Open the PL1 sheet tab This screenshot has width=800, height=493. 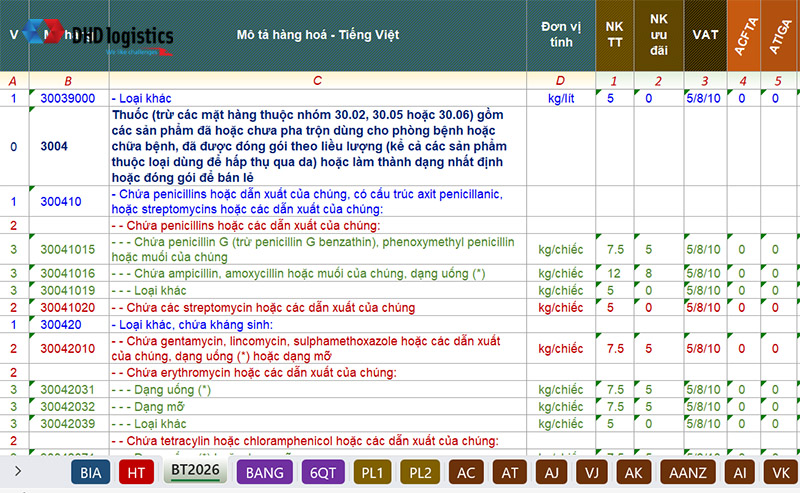pyautogui.click(x=372, y=473)
